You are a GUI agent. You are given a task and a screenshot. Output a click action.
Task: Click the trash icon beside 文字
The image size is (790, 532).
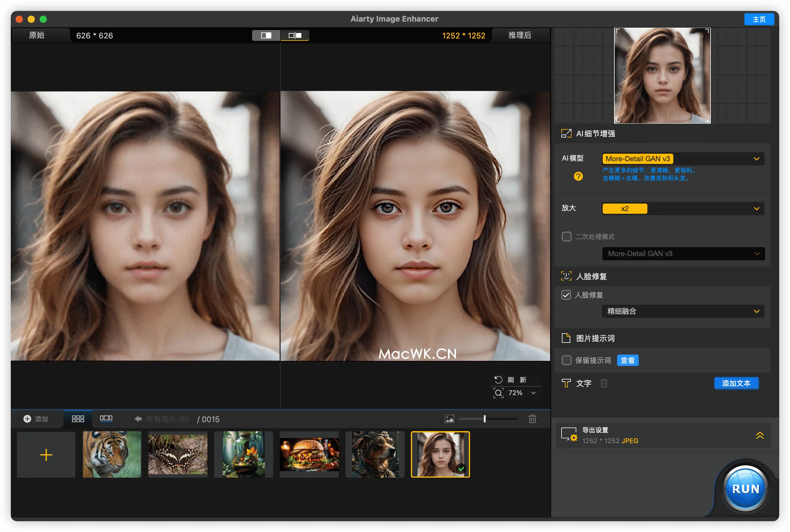604,383
